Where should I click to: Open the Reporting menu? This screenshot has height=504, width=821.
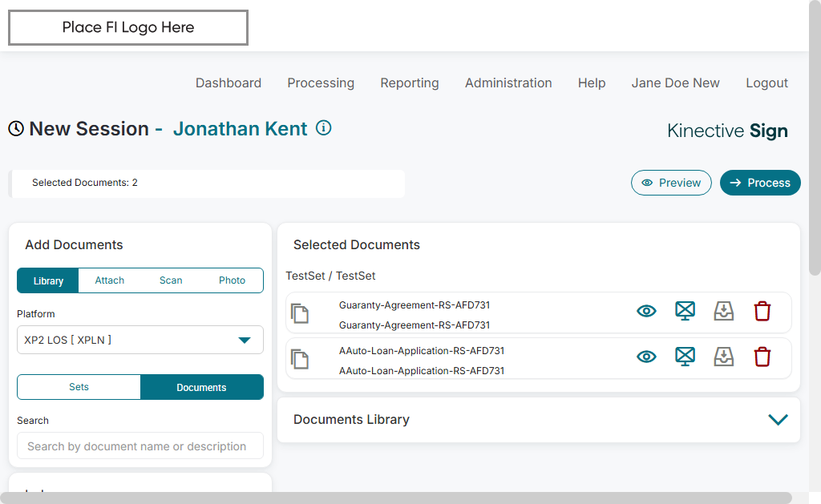[x=410, y=83]
